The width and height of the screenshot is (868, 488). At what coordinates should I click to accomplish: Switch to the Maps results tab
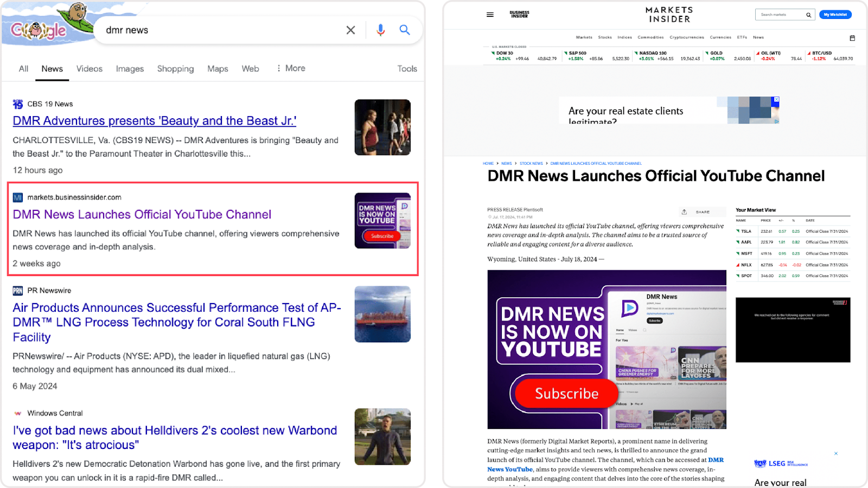218,69
